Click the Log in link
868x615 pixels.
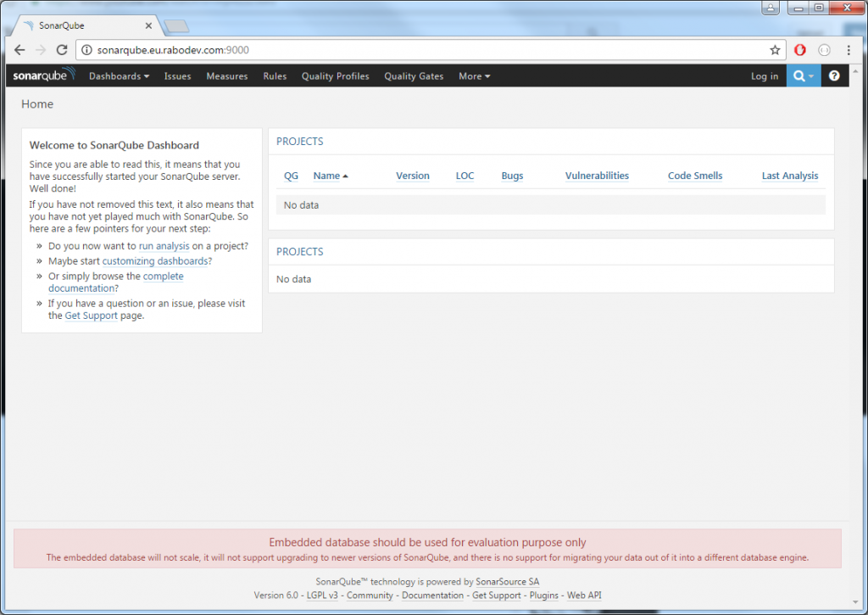click(x=765, y=75)
